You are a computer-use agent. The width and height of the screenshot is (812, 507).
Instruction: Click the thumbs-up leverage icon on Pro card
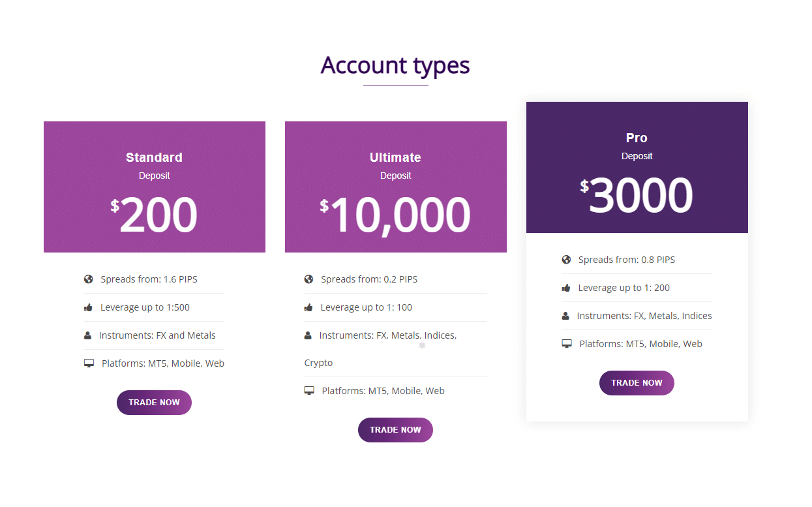point(565,287)
